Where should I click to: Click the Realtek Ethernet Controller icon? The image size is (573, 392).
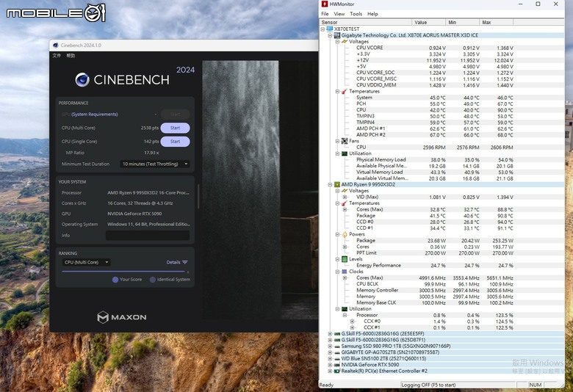(x=337, y=371)
